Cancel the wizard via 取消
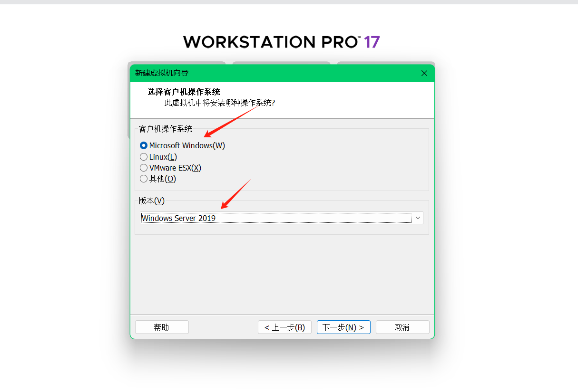Viewport: 578px width, 392px height. click(402, 327)
